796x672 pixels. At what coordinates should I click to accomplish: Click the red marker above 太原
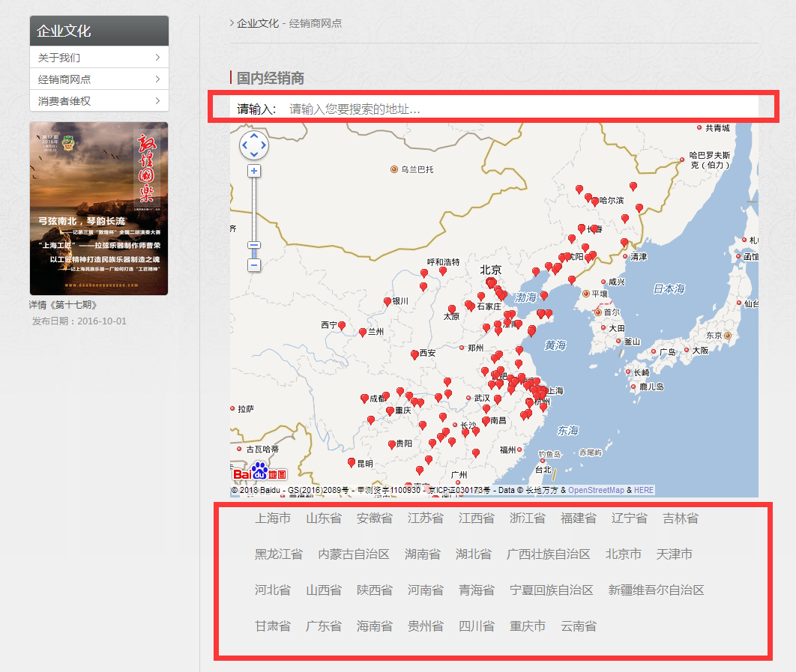pyautogui.click(x=452, y=309)
